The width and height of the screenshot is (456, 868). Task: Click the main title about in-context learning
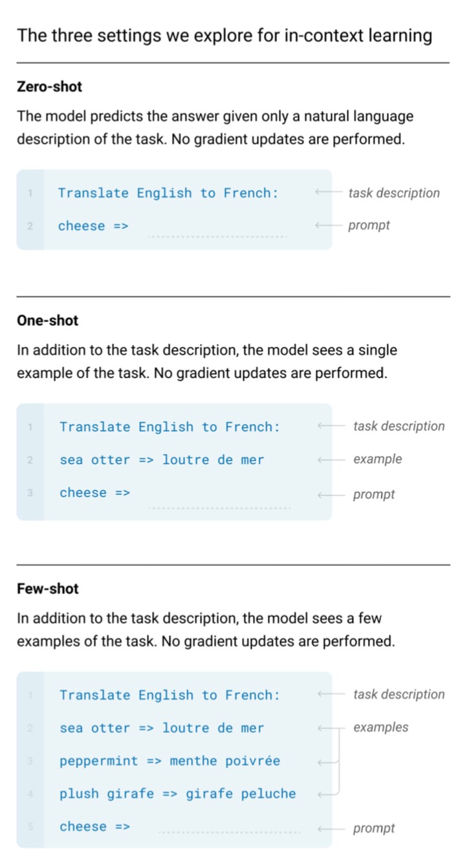pos(224,35)
